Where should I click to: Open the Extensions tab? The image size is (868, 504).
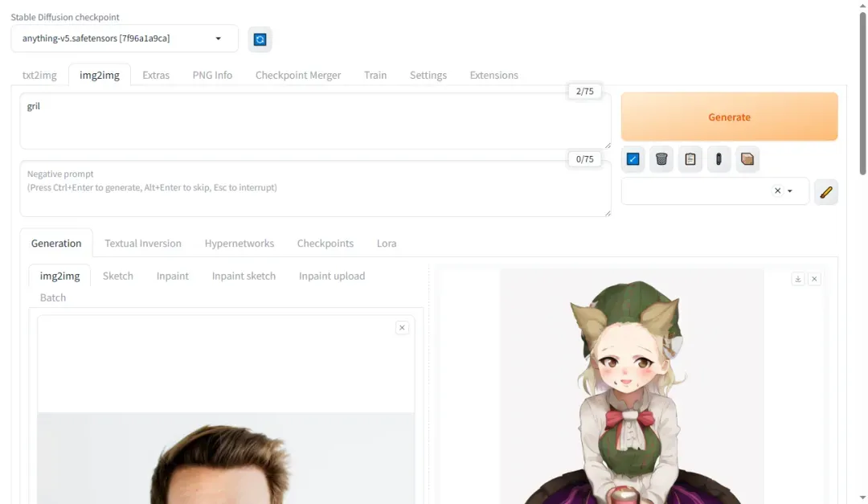click(x=493, y=75)
